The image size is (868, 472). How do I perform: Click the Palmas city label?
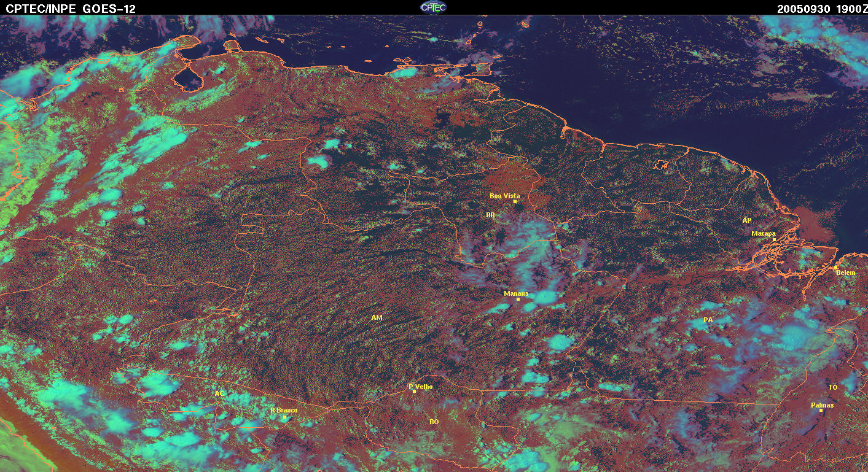pos(823,405)
